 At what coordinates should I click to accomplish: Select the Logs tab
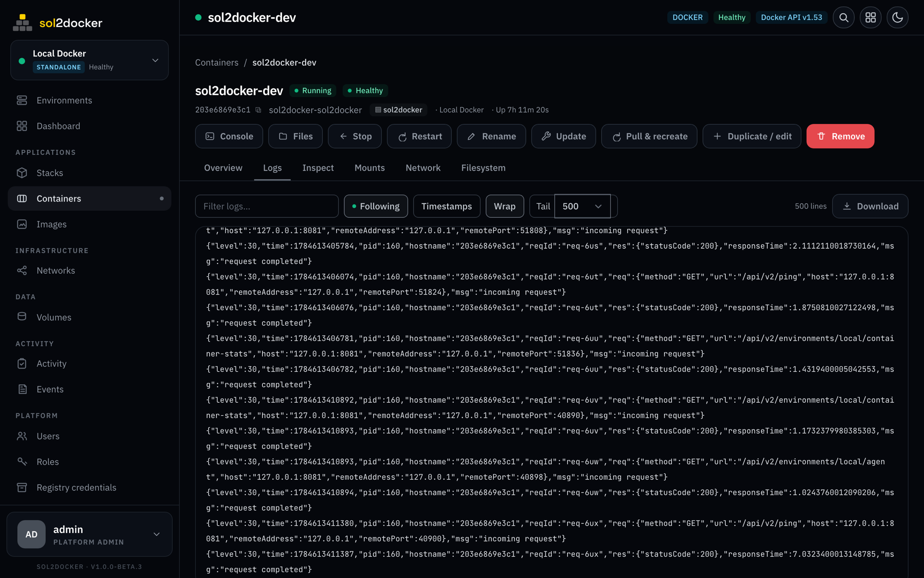272,168
